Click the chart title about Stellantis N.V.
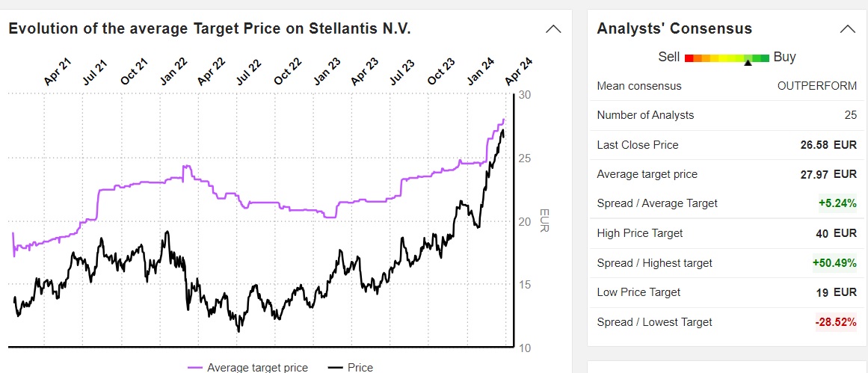 [x=209, y=28]
